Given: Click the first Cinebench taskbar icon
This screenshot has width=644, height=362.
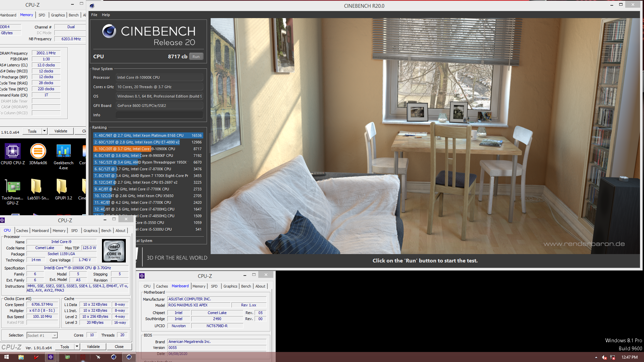Looking at the screenshot, I should click(113, 357).
